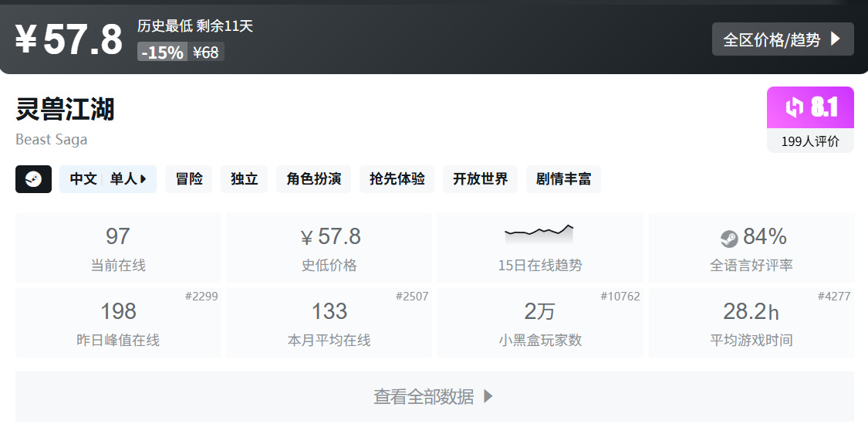The width and height of the screenshot is (868, 441).
Task: Click the original price ¥68
Action: (206, 52)
